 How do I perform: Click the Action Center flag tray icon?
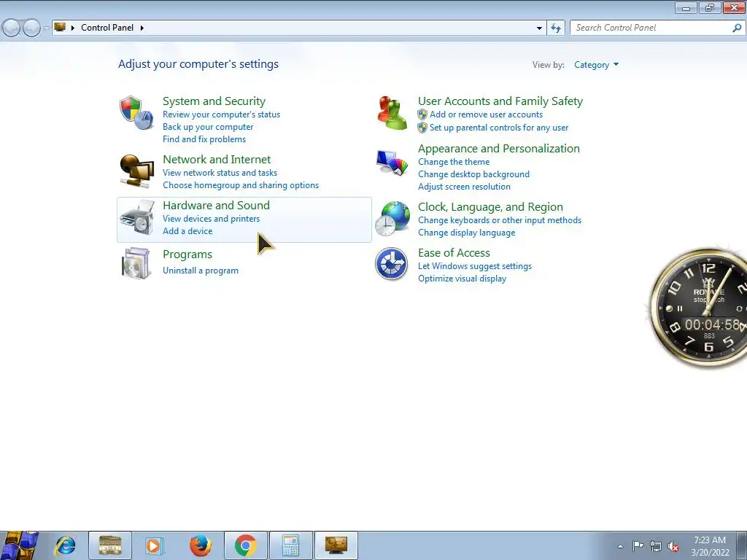(x=638, y=545)
